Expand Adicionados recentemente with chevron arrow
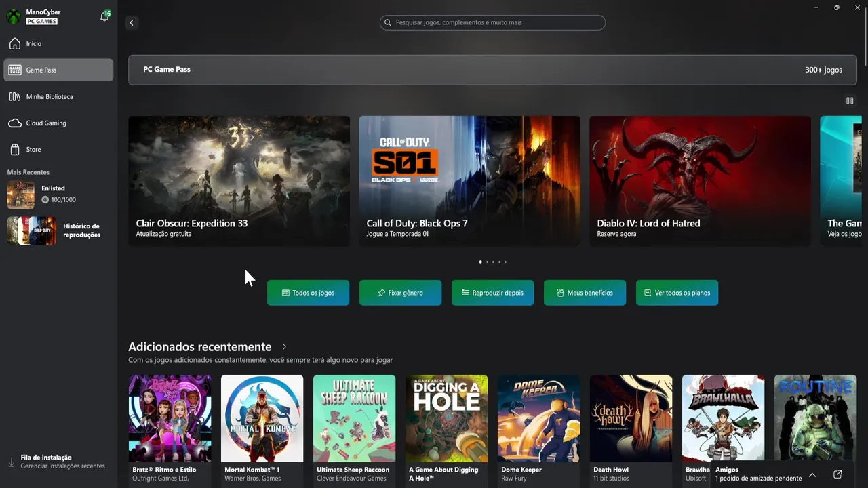Viewport: 868px width, 488px height. (x=284, y=347)
